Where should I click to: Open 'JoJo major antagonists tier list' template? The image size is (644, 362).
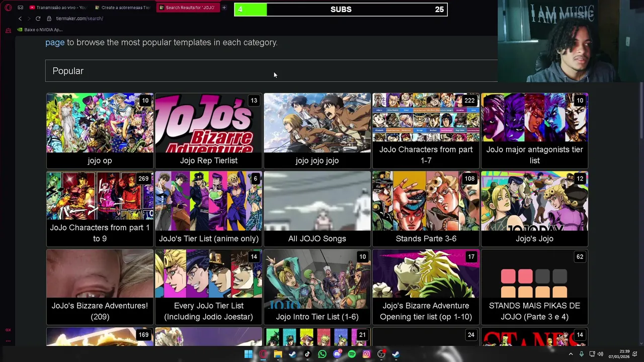534,130
